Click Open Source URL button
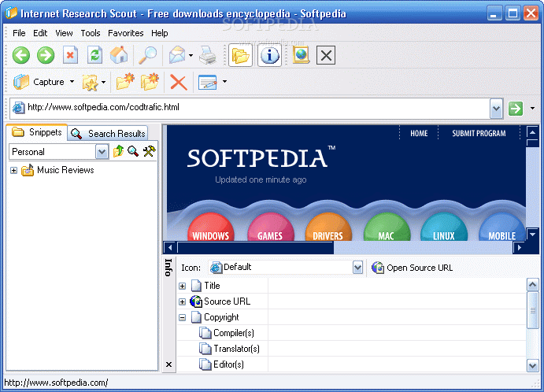 (413, 268)
